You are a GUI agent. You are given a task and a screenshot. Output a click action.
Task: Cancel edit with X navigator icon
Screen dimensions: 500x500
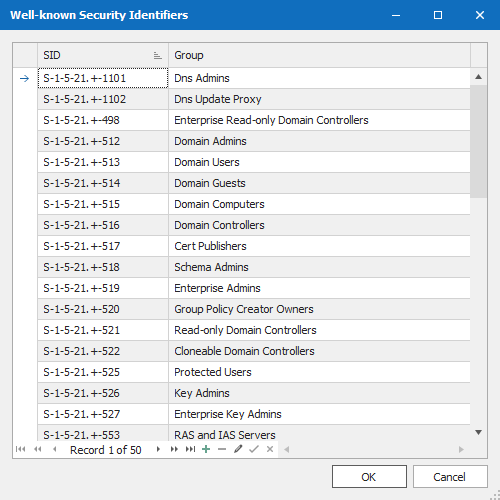(x=270, y=449)
